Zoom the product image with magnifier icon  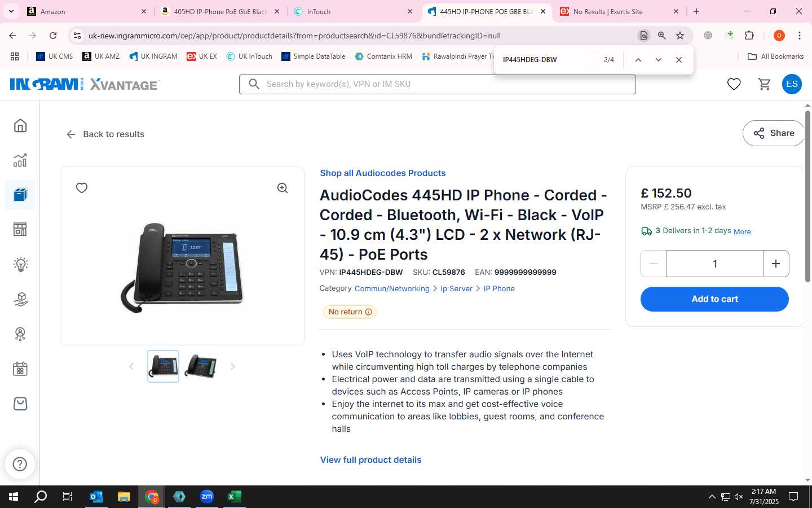(283, 188)
